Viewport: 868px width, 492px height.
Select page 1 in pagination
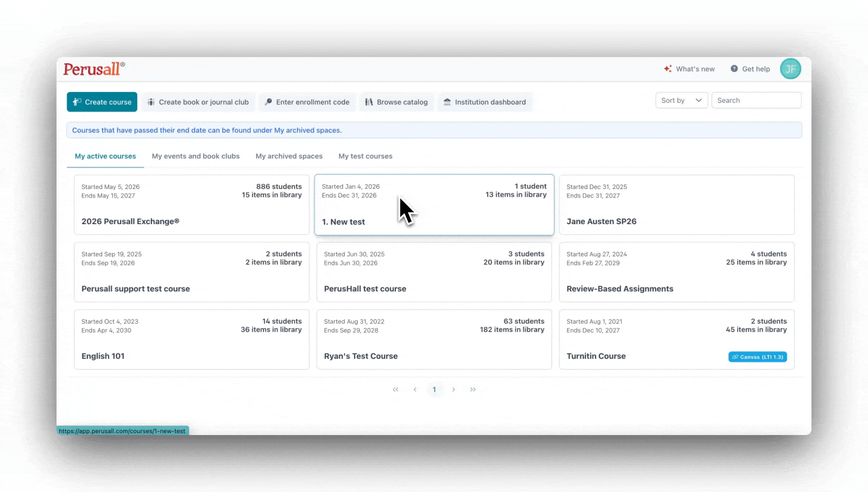click(x=434, y=389)
